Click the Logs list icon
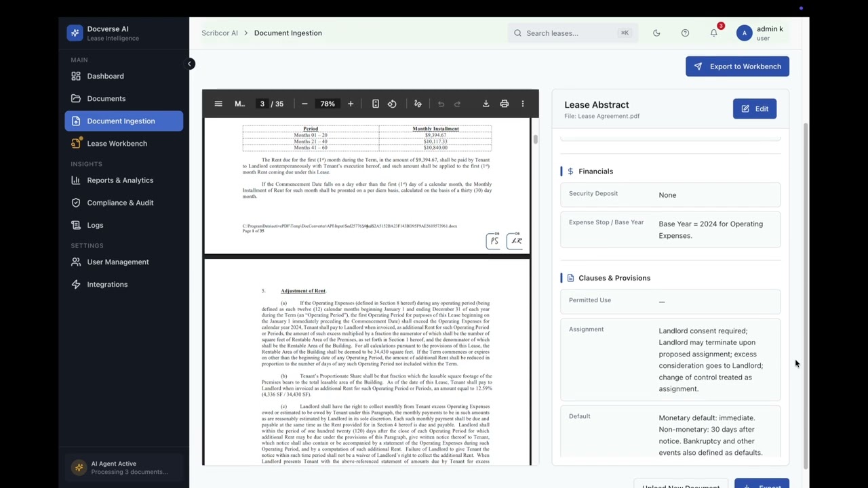This screenshot has width=868, height=488. 76,225
